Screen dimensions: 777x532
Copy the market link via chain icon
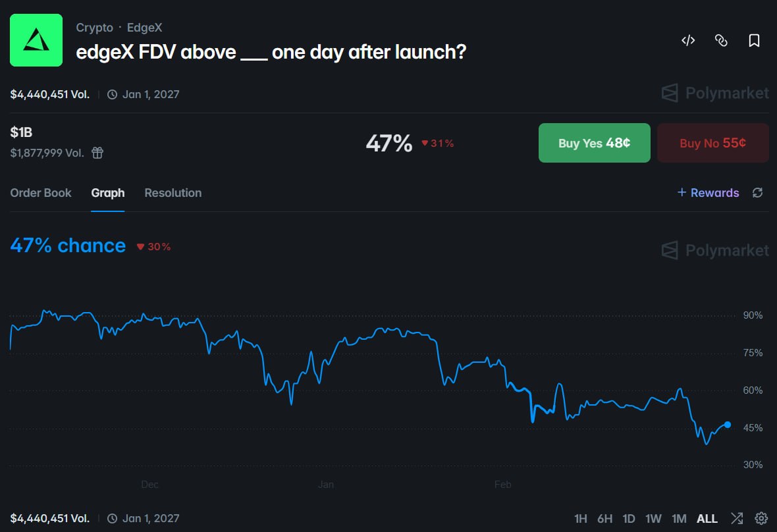tap(721, 41)
